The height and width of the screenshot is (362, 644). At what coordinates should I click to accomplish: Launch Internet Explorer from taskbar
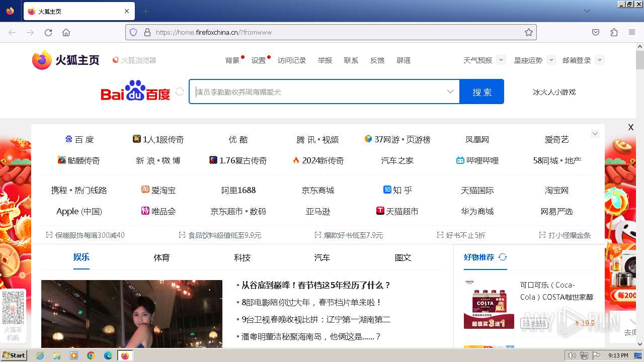(40, 355)
